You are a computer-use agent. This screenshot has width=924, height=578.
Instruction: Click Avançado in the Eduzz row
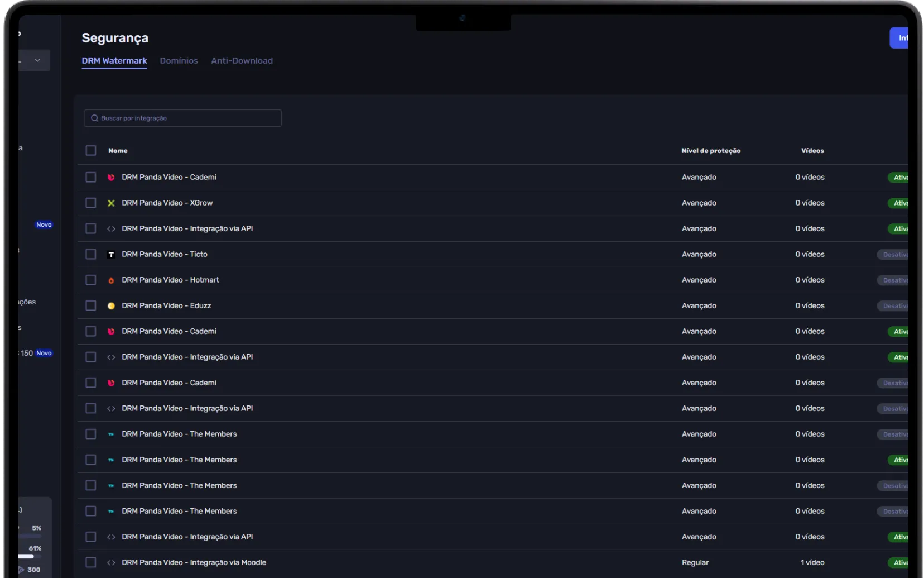699,306
